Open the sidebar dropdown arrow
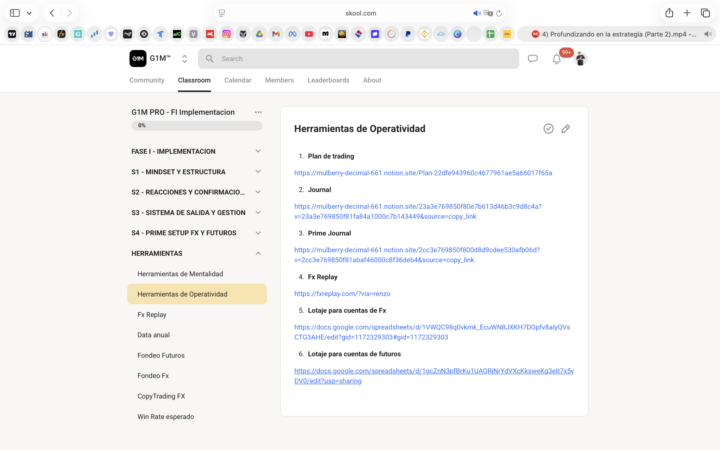The width and height of the screenshot is (720, 450). [x=29, y=13]
